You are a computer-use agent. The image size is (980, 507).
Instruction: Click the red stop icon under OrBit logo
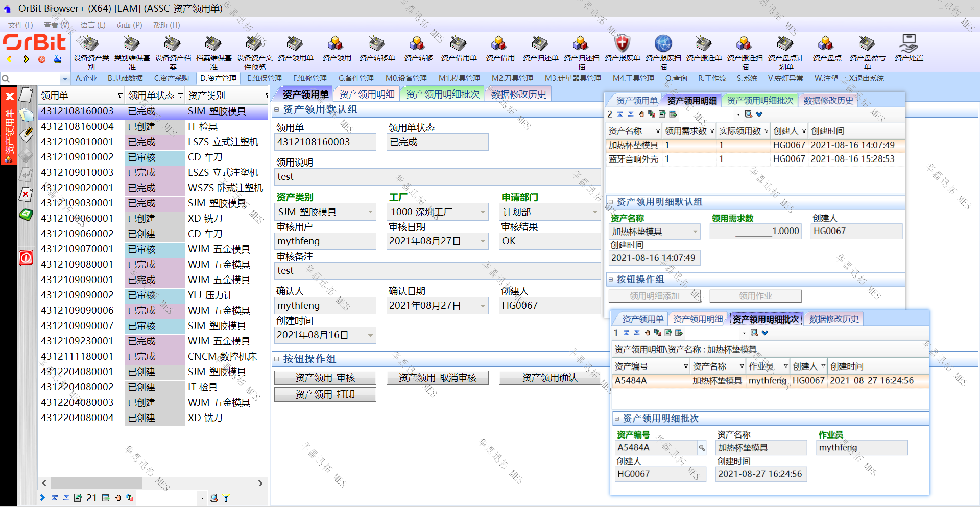pos(42,59)
